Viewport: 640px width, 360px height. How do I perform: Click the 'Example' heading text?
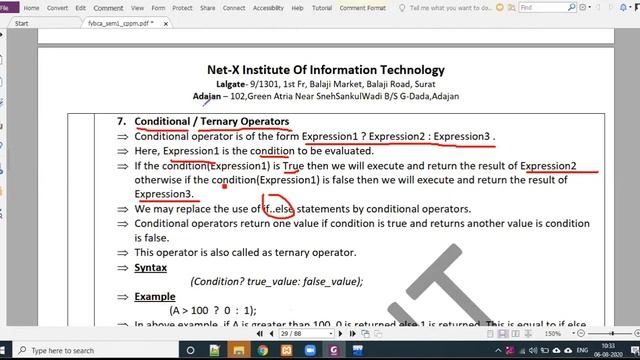(155, 296)
